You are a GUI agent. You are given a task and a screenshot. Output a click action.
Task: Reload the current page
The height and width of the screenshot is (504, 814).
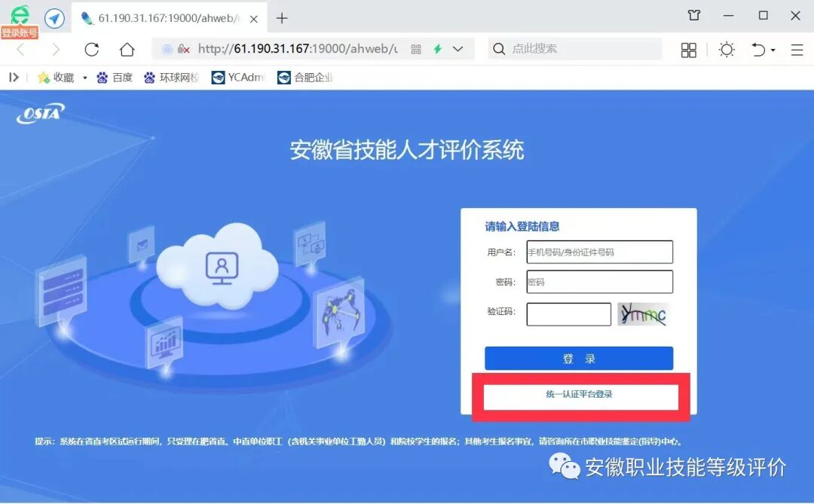pos(92,48)
